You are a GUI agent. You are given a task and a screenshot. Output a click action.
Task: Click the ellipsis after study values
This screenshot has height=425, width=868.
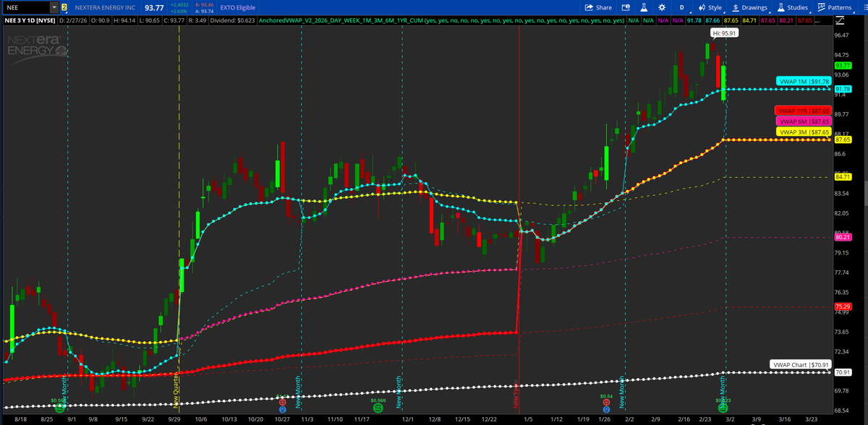click(x=817, y=21)
